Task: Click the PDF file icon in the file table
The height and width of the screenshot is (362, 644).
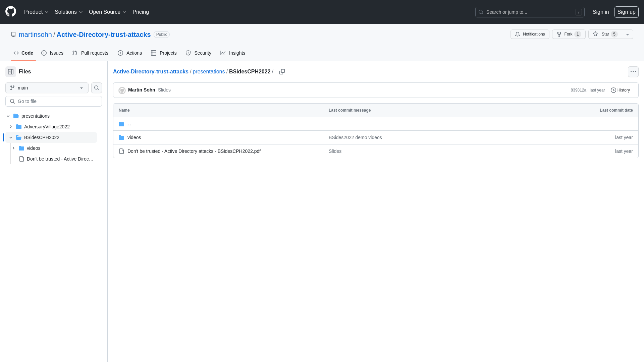Action: point(121,151)
